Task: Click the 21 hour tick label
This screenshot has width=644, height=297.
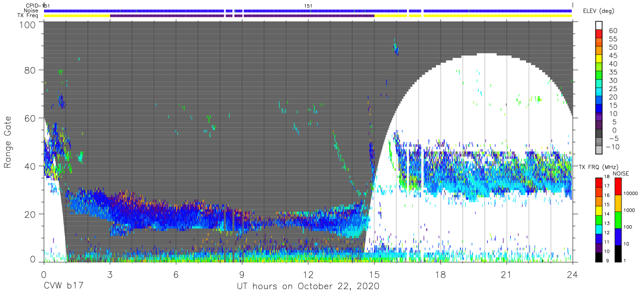Action: [x=507, y=274]
